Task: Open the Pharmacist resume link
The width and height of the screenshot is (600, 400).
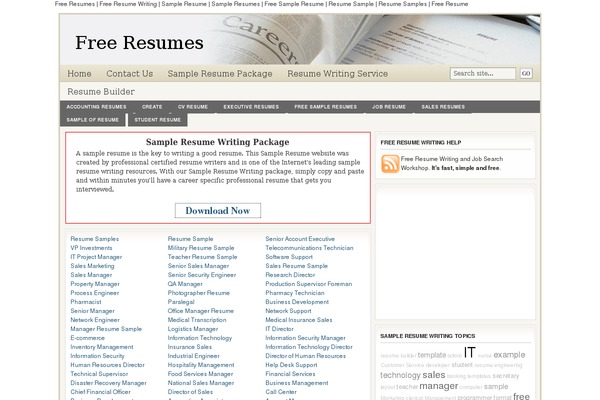Action: 86,302
